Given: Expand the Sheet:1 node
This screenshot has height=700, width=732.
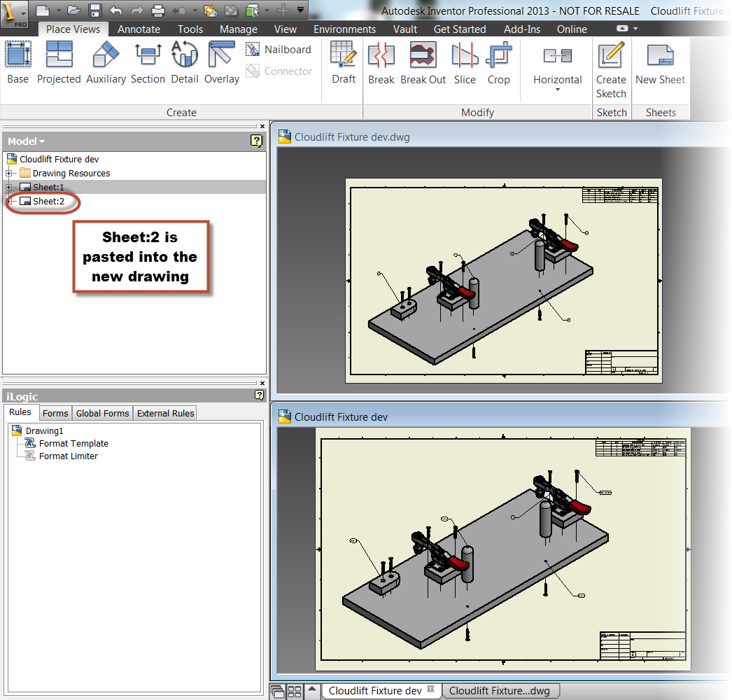Looking at the screenshot, I should pyautogui.click(x=8, y=188).
